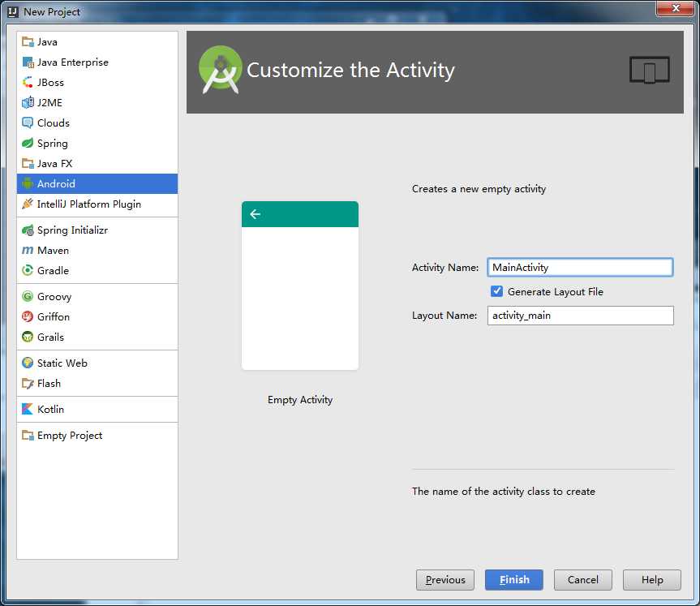Click the JBoss icon in list

28,82
